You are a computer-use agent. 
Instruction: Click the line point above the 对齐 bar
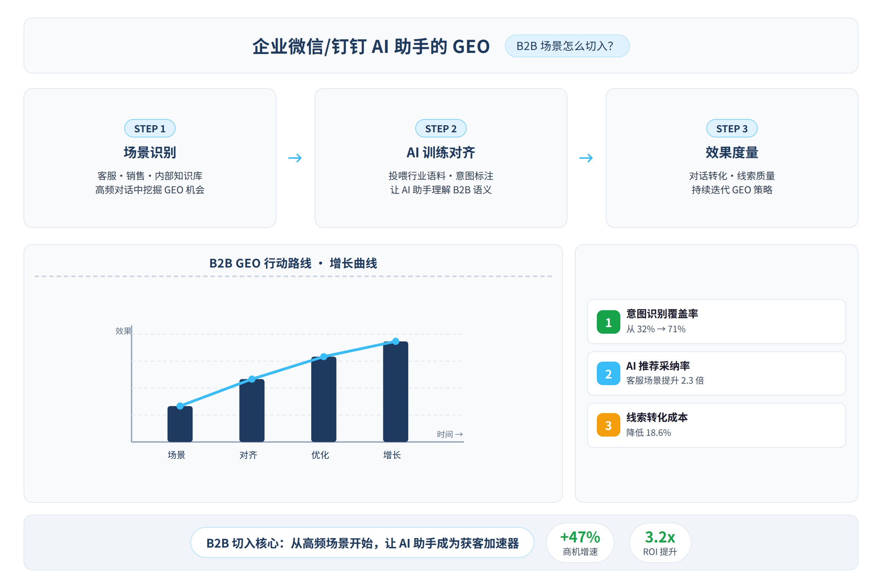(x=252, y=379)
